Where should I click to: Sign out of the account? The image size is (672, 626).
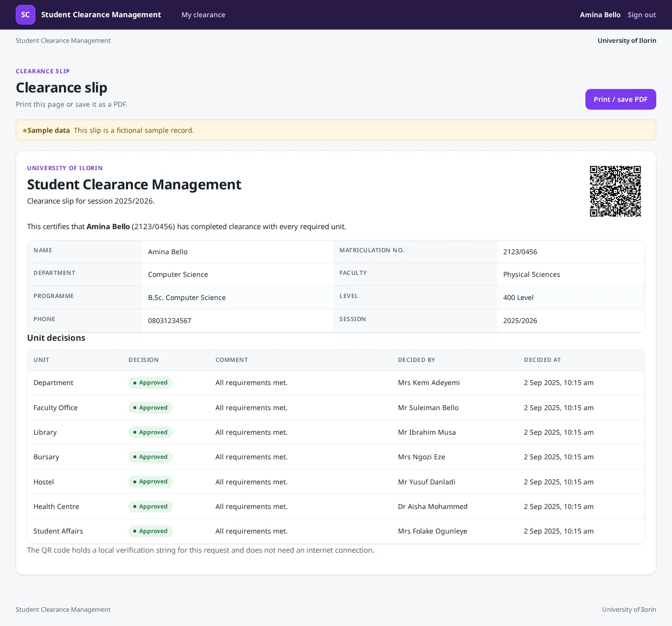tap(641, 15)
